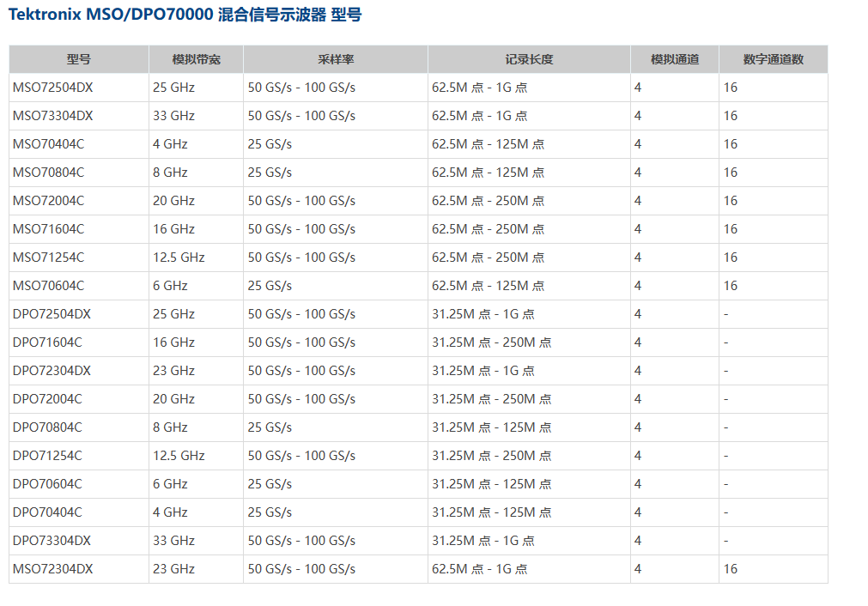Select the MSO72504DX model cell
Image resolution: width=868 pixels, height=606 pixels.
tap(52, 88)
